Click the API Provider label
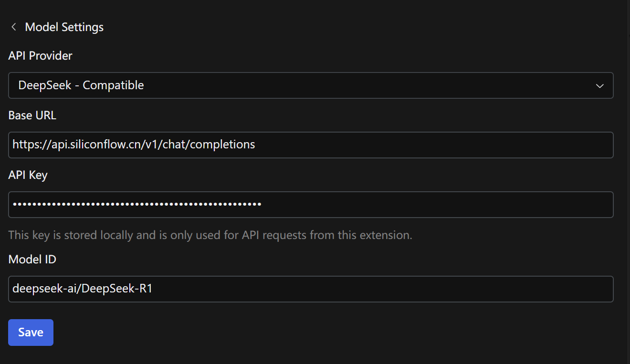This screenshot has width=630, height=364. click(40, 56)
